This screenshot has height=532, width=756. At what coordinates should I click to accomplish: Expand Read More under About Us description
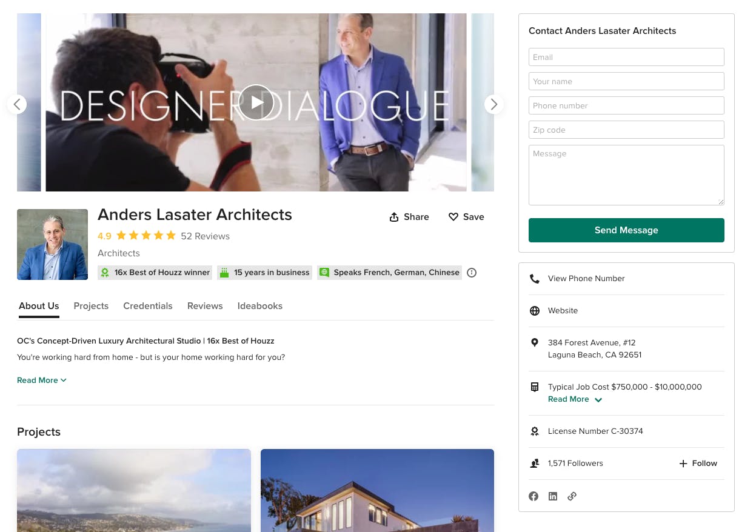click(x=42, y=380)
